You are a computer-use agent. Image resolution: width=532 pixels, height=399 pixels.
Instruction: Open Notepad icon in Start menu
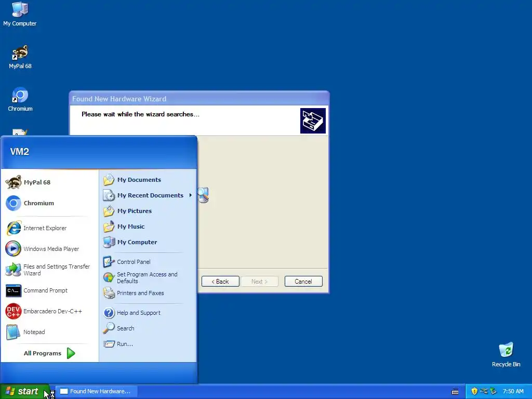[14, 332]
